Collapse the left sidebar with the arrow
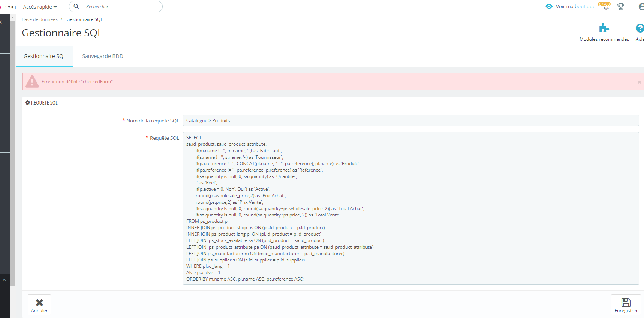 (1, 22)
